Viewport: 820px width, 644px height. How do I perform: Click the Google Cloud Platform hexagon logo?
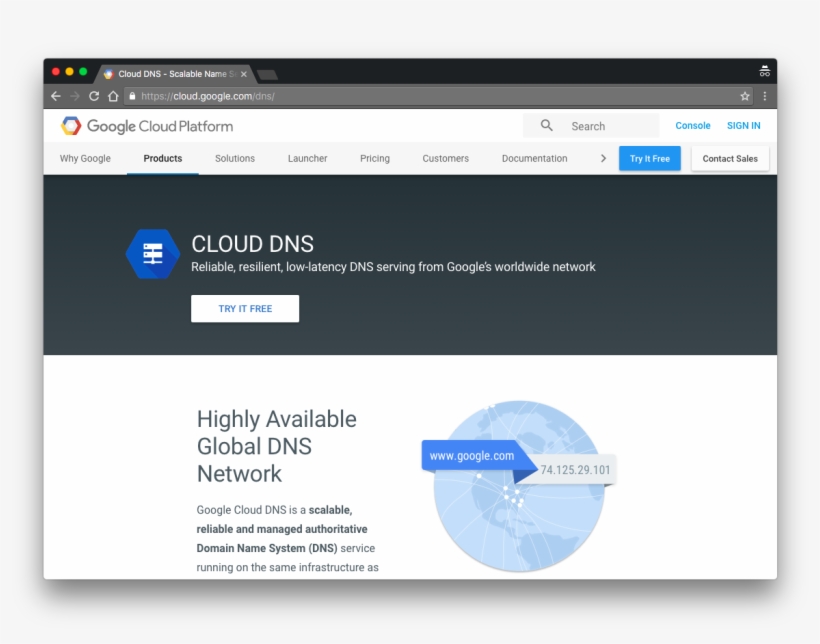pos(71,126)
